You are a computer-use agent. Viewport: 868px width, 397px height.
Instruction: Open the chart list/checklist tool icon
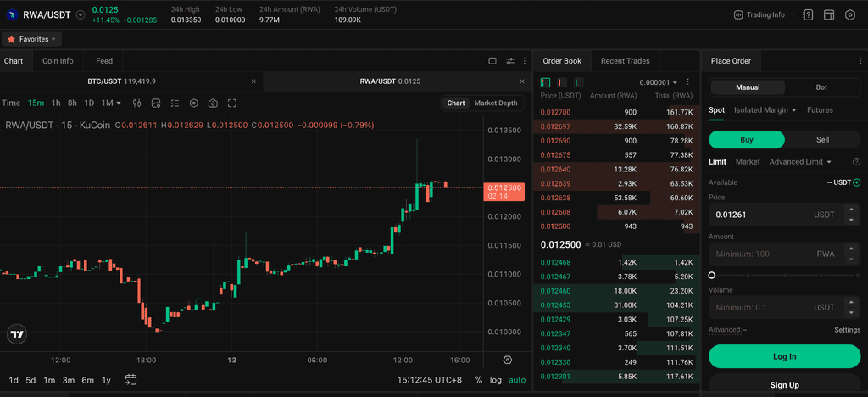click(x=175, y=103)
